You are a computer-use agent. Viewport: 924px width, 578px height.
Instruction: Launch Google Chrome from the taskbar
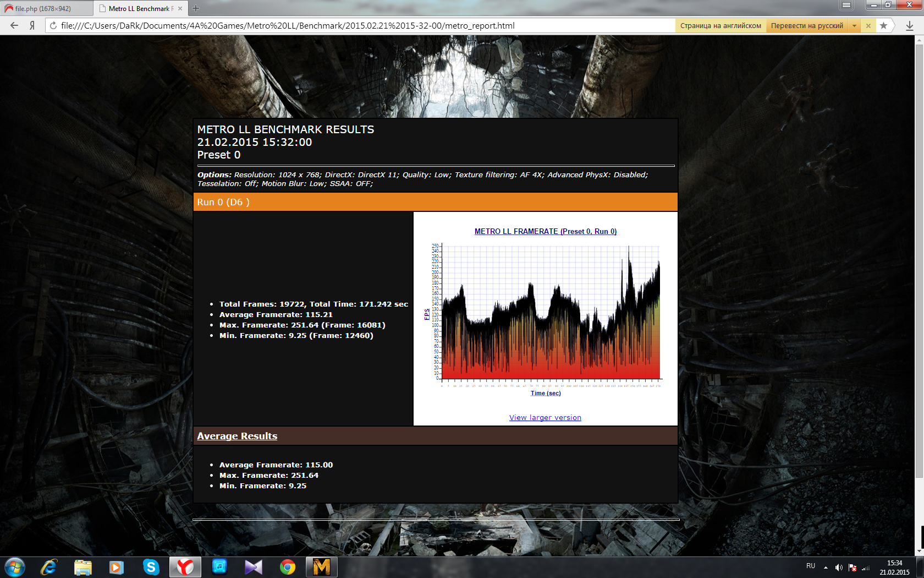pos(288,567)
